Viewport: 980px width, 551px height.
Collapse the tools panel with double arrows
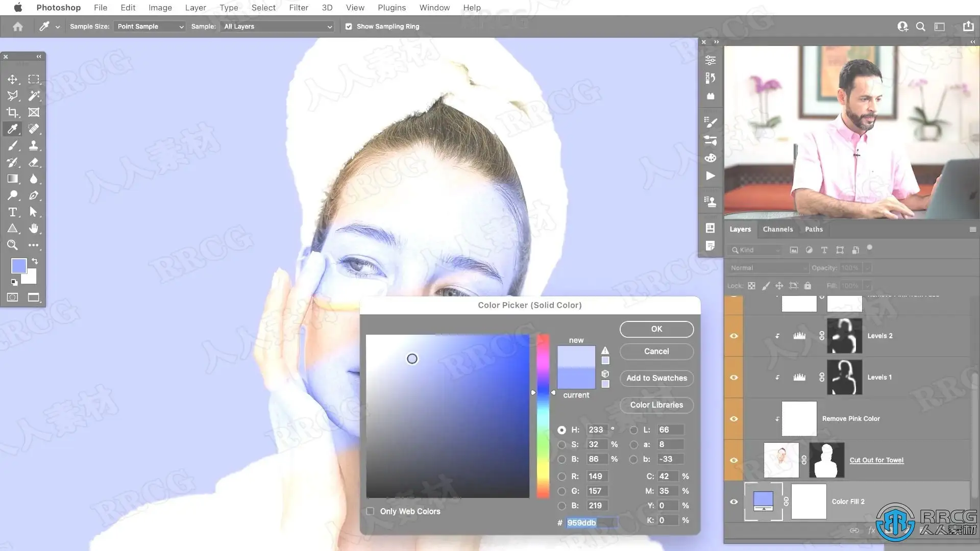point(39,57)
